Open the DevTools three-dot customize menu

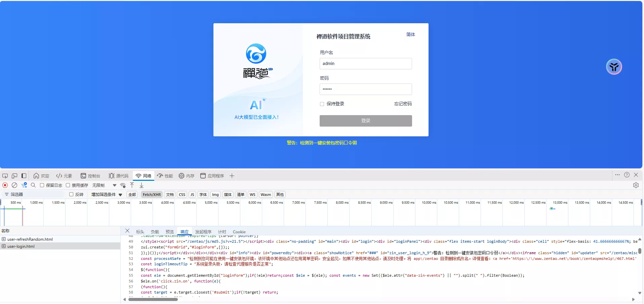[617, 175]
